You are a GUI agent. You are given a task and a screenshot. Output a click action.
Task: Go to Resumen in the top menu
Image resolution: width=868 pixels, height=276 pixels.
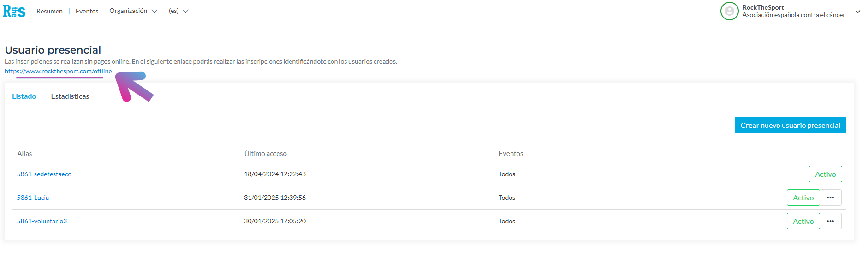[49, 11]
